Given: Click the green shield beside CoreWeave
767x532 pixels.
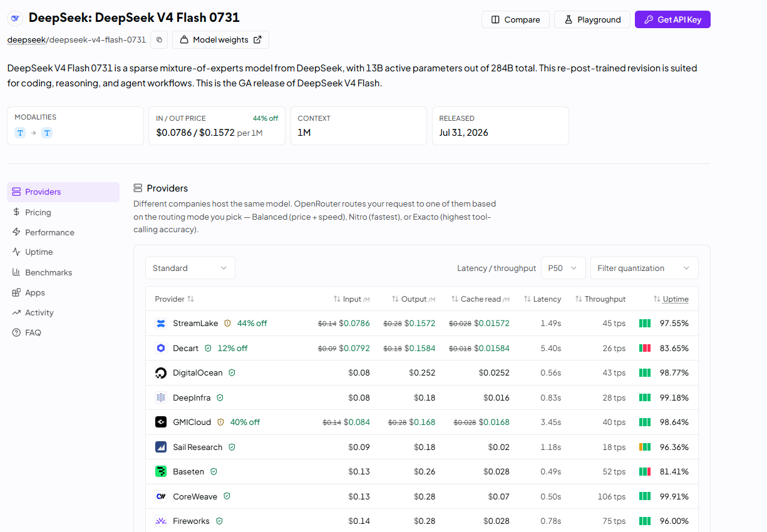Looking at the screenshot, I should [227, 496].
